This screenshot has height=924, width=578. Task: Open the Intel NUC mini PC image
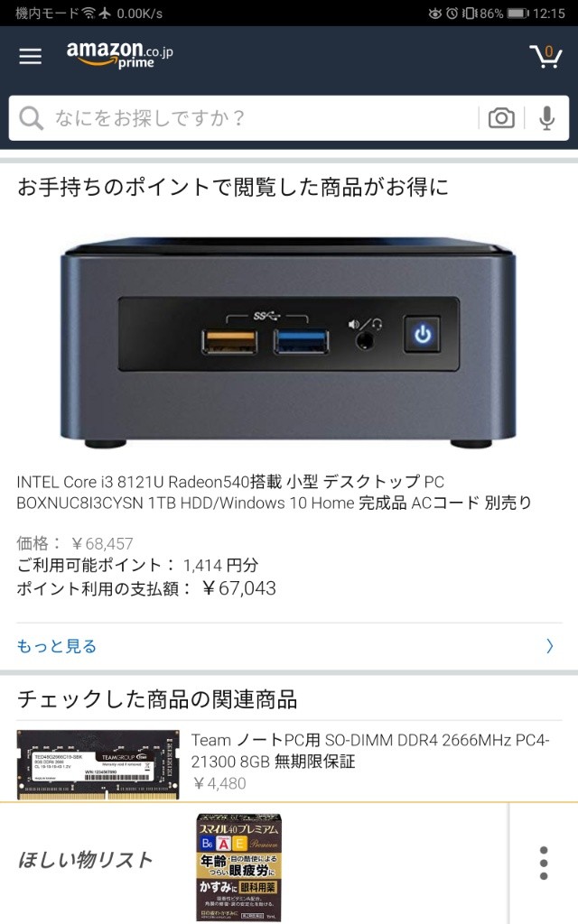(288, 342)
